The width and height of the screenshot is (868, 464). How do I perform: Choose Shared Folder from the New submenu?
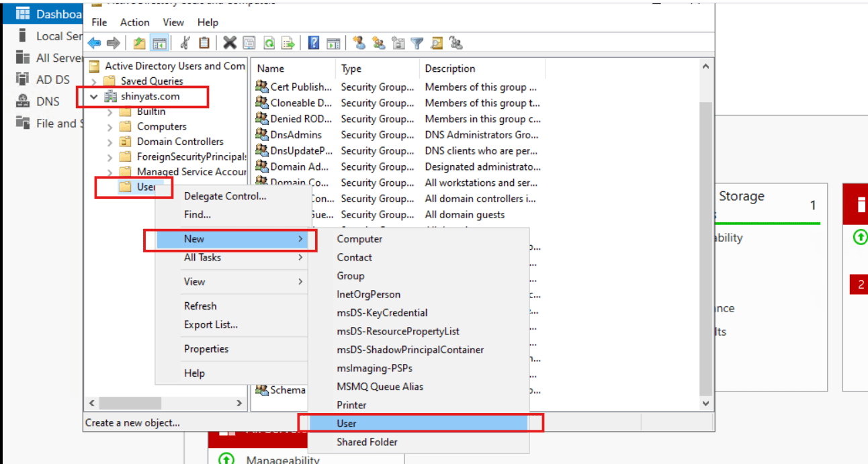[x=418, y=442]
